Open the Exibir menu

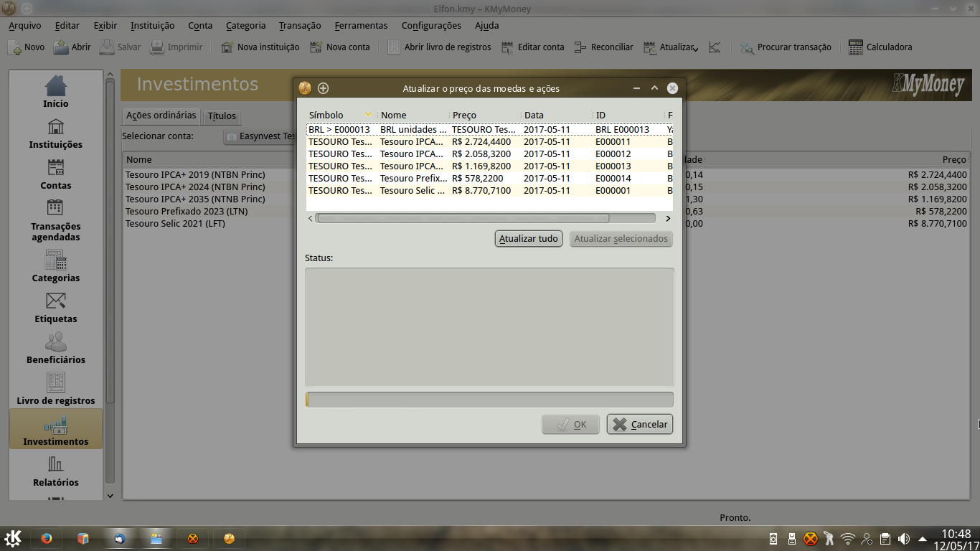pos(105,25)
